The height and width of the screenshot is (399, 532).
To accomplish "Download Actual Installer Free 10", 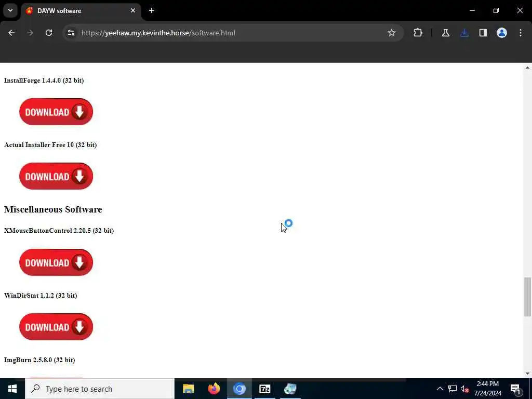I will [x=56, y=176].
